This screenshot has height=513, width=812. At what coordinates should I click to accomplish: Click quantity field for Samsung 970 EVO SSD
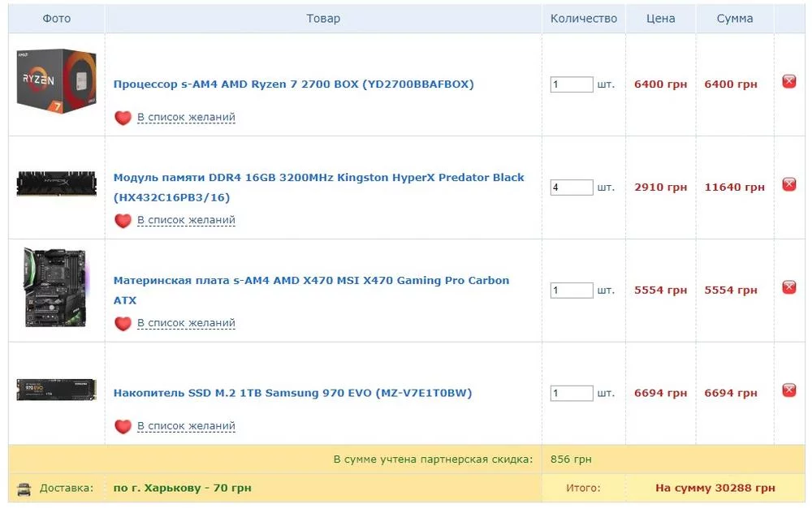point(571,394)
